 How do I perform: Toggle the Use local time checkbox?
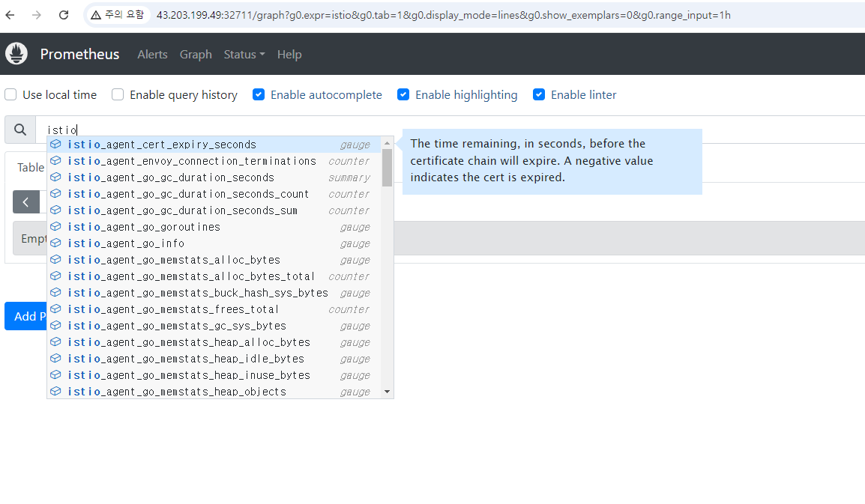[10, 95]
